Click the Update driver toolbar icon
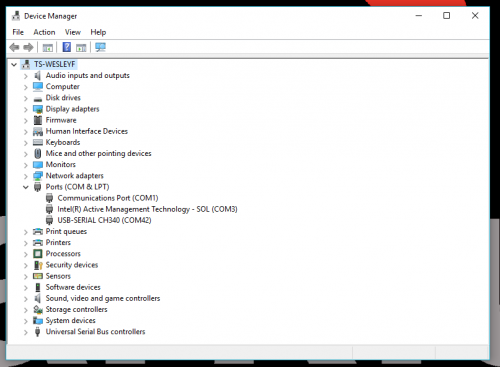Viewport: 500px width, 367px height. 81,48
